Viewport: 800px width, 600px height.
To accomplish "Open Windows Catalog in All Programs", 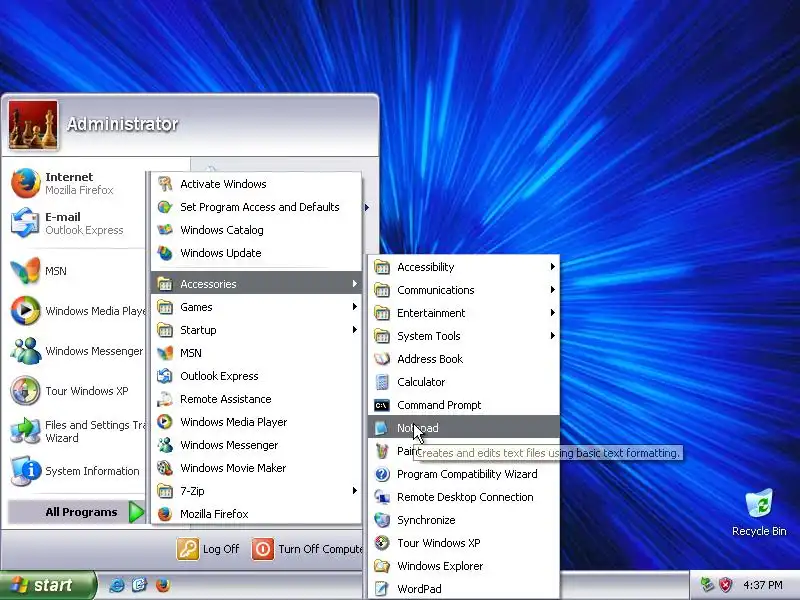I will pyautogui.click(x=256, y=230).
